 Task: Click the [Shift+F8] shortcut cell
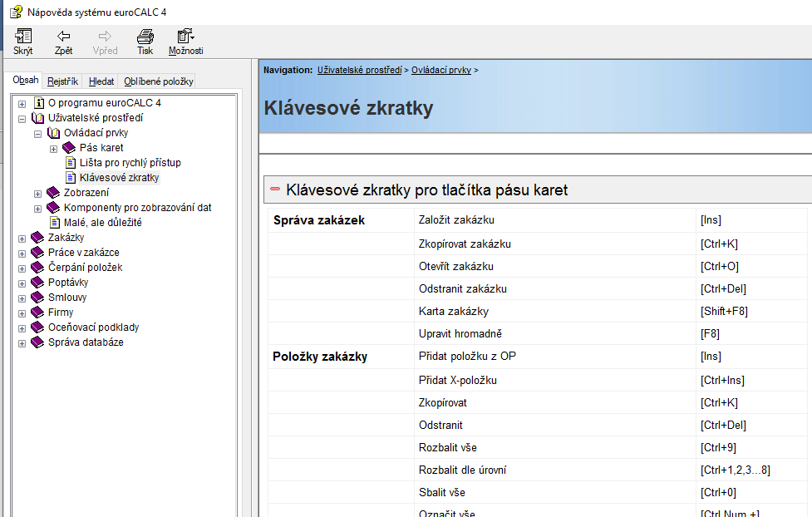tap(750, 312)
